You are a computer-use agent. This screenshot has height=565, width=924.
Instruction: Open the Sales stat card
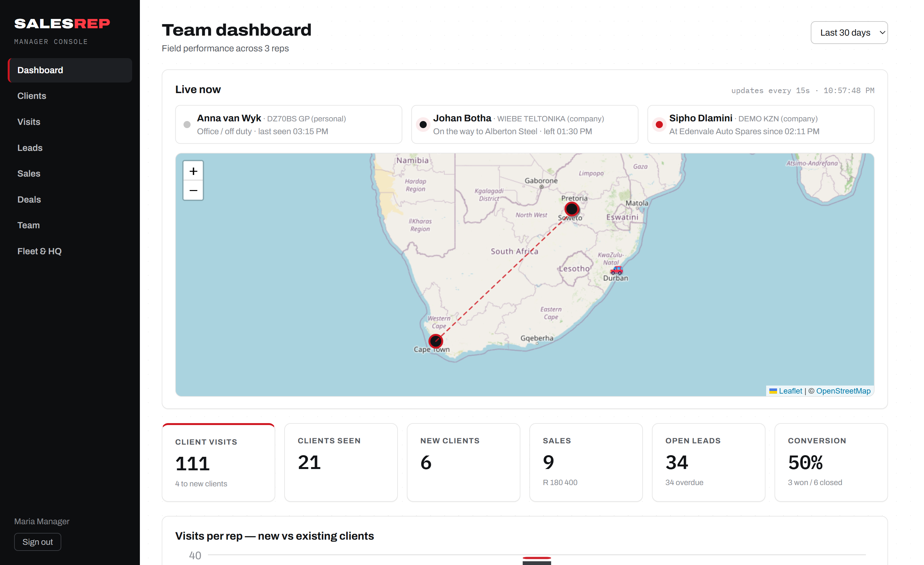(586, 463)
